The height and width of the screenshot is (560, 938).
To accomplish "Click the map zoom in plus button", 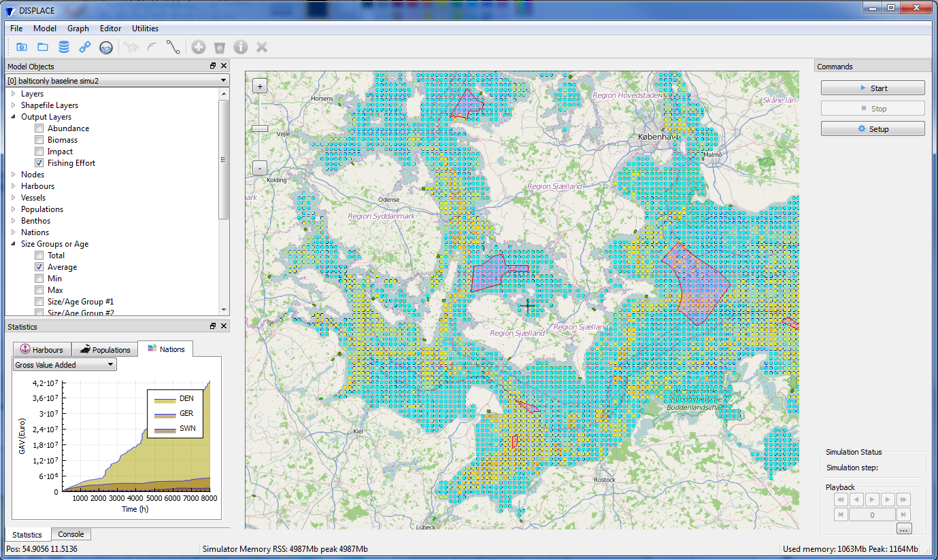I will point(260,86).
